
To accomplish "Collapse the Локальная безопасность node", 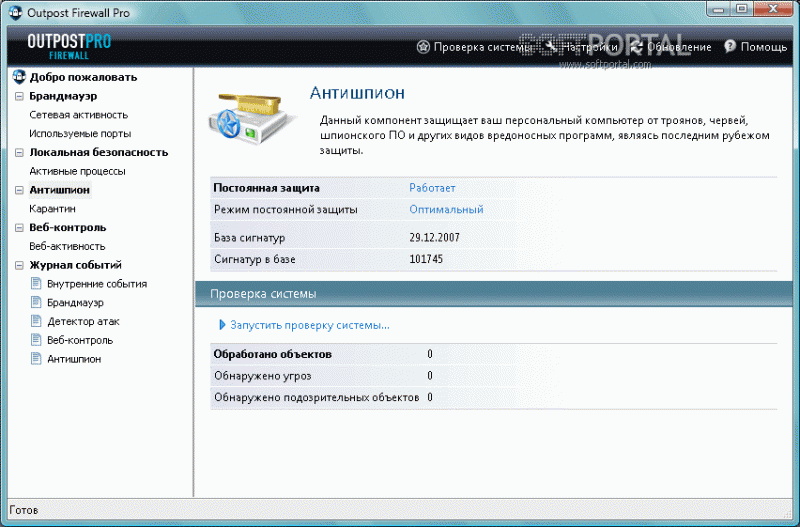I will [x=19, y=153].
